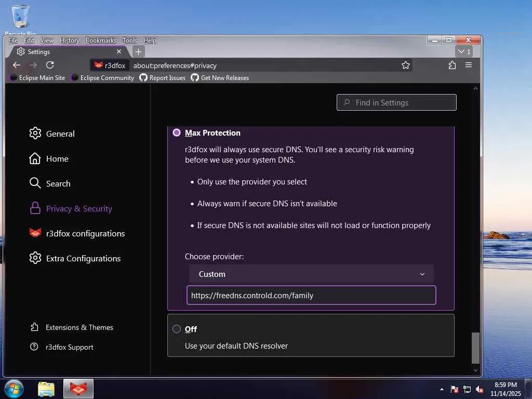Open a new tab with the plus button
532x399 pixels.
(x=138, y=52)
